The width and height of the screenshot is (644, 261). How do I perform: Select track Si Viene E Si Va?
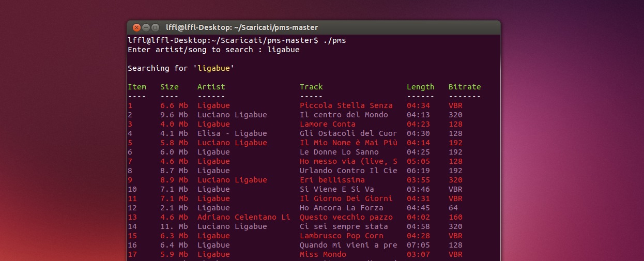click(x=337, y=189)
